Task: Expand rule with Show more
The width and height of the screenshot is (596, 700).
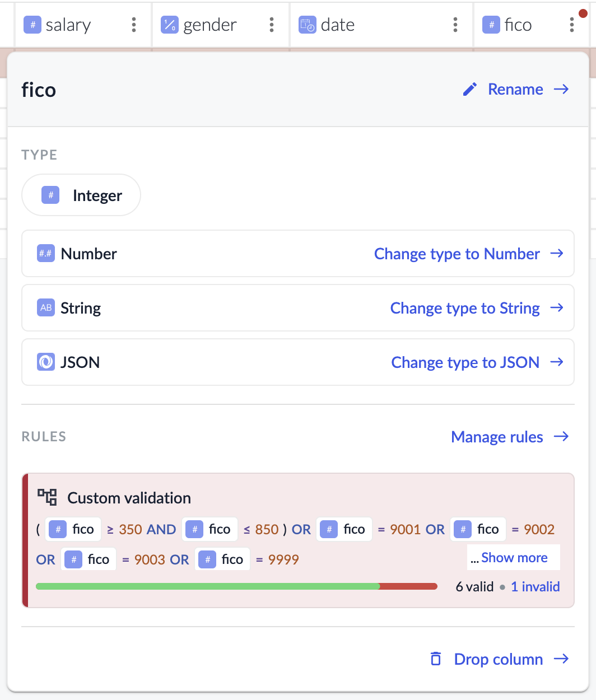Action: pyautogui.click(x=514, y=558)
